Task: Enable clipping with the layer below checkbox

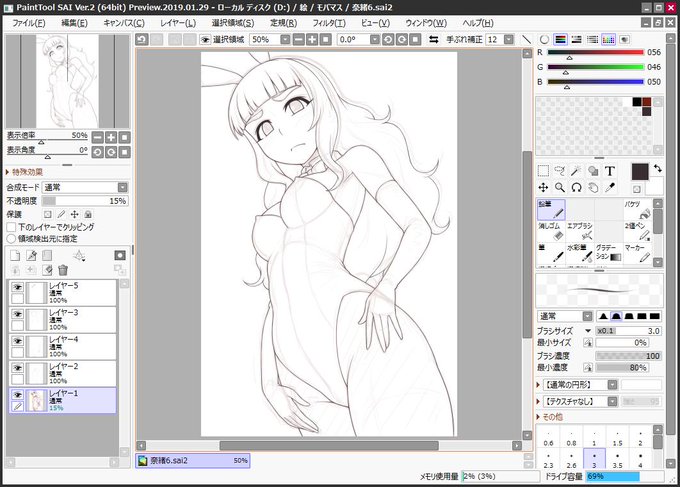Action: [11, 227]
